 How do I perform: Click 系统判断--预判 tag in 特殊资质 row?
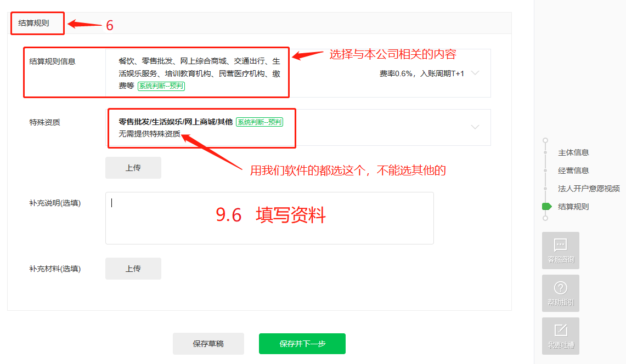click(260, 122)
